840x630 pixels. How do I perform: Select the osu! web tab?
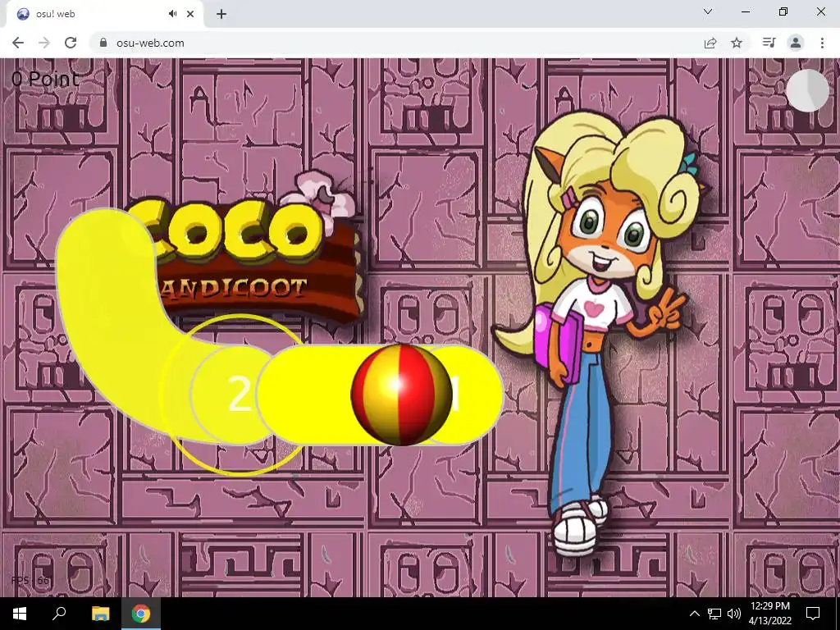[x=104, y=14]
